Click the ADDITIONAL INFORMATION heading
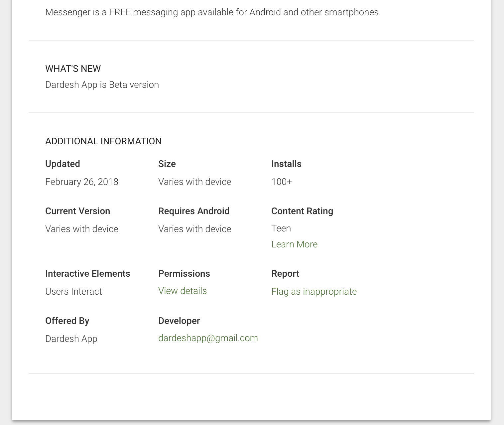This screenshot has height=425, width=504. coord(103,141)
